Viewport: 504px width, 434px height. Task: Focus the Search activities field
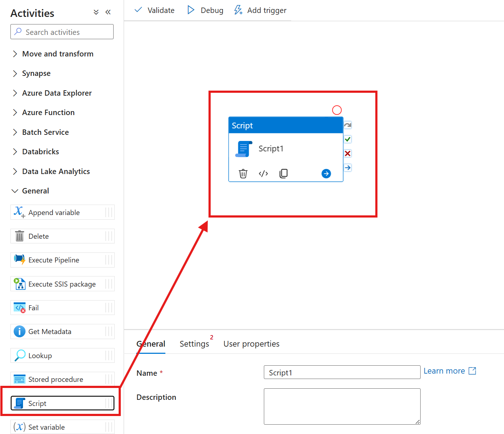point(62,32)
